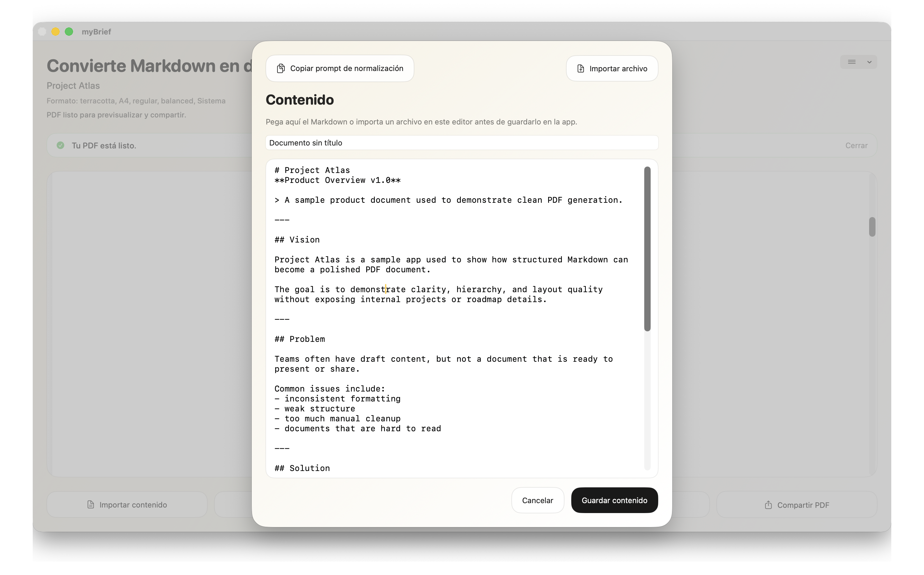Click the 'Formato: terracotta, A4' description line
This screenshot has width=924, height=575.
coord(136,101)
